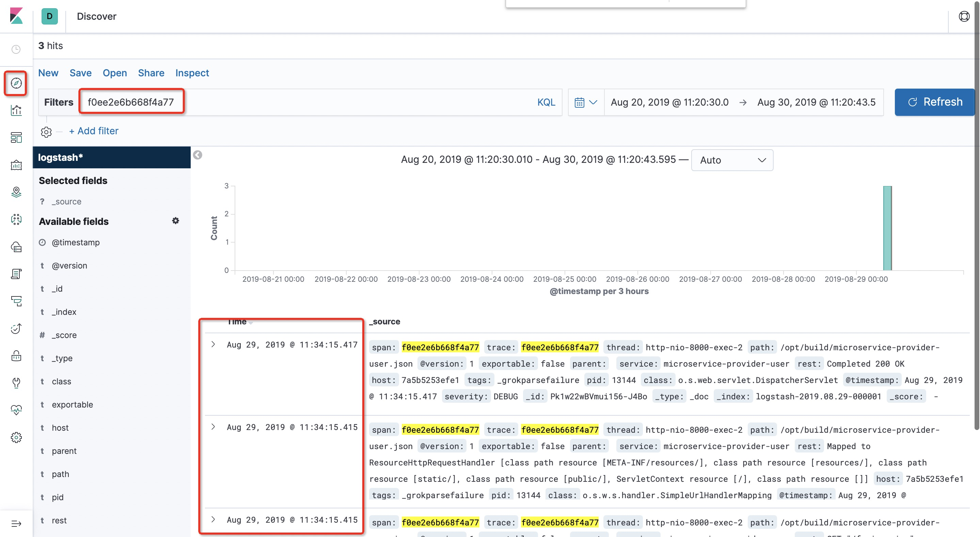Viewport: 980px width, 537px height.
Task: Collapse the fields sidebar with arrow button
Action: (x=197, y=155)
